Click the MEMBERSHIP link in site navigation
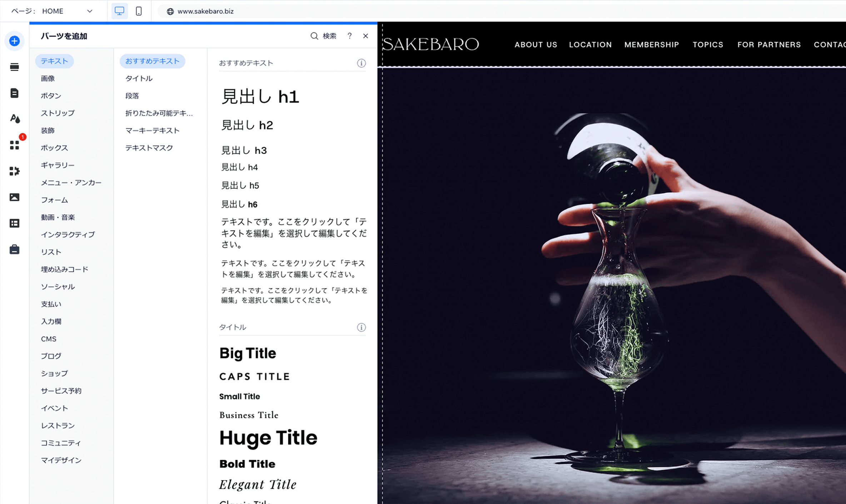The image size is (846, 504). click(652, 45)
